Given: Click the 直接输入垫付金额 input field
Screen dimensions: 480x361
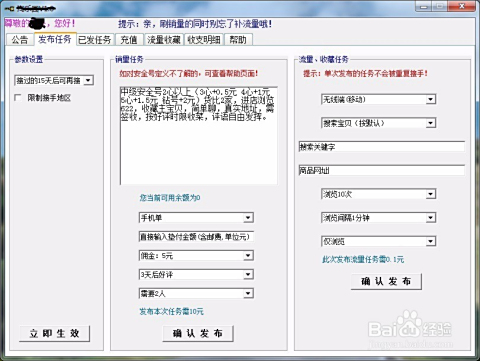Looking at the screenshot, I should (x=196, y=237).
